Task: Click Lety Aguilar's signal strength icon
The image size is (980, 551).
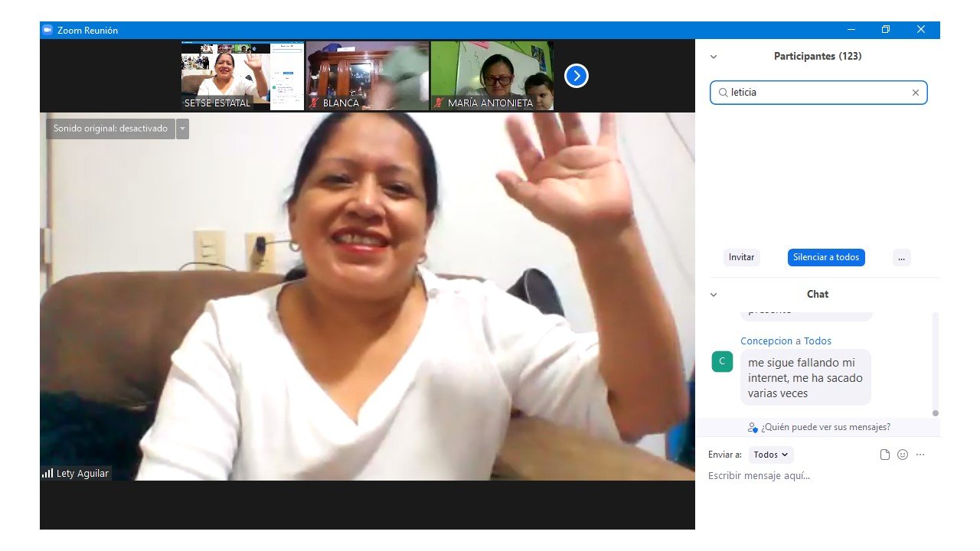Action: 47,474
